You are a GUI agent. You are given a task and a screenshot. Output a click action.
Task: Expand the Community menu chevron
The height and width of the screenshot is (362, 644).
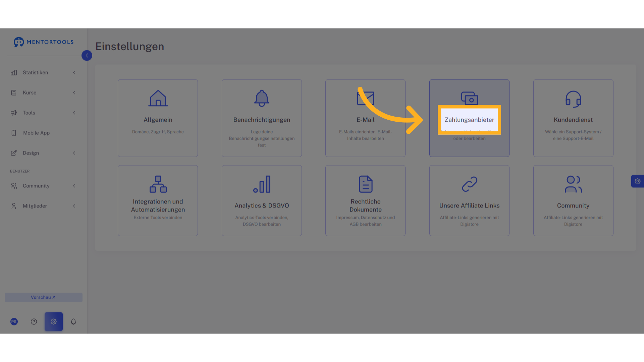click(74, 186)
